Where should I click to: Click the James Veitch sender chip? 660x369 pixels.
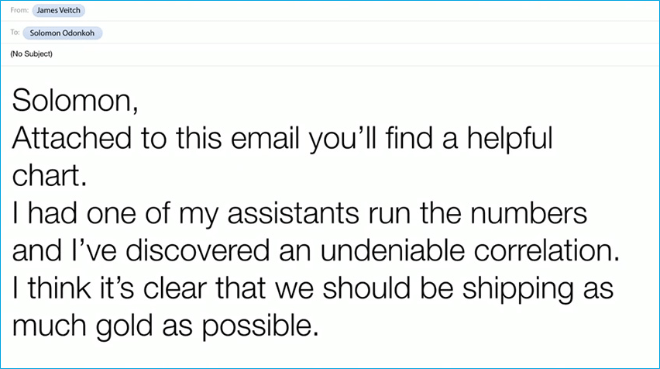click(x=59, y=11)
